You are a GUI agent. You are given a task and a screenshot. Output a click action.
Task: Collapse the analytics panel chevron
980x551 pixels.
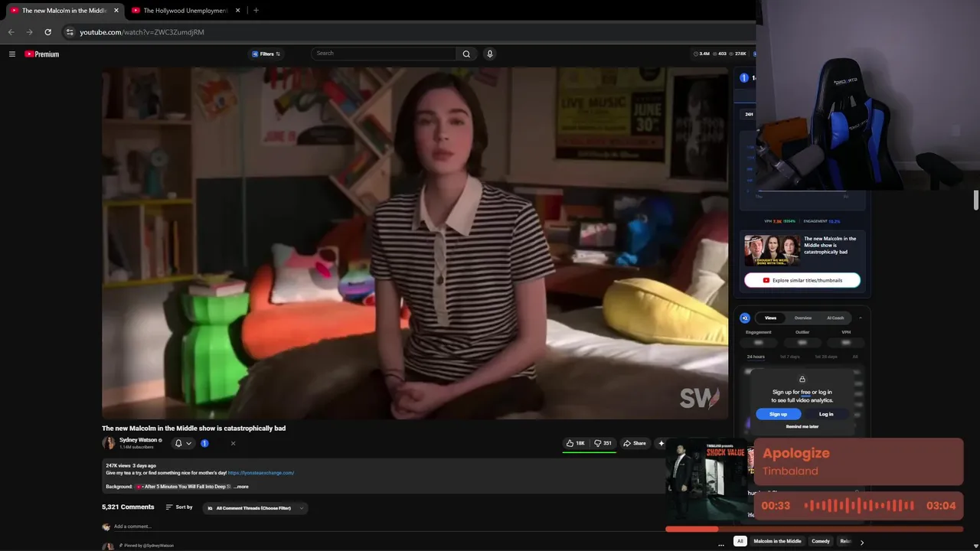pyautogui.click(x=860, y=318)
